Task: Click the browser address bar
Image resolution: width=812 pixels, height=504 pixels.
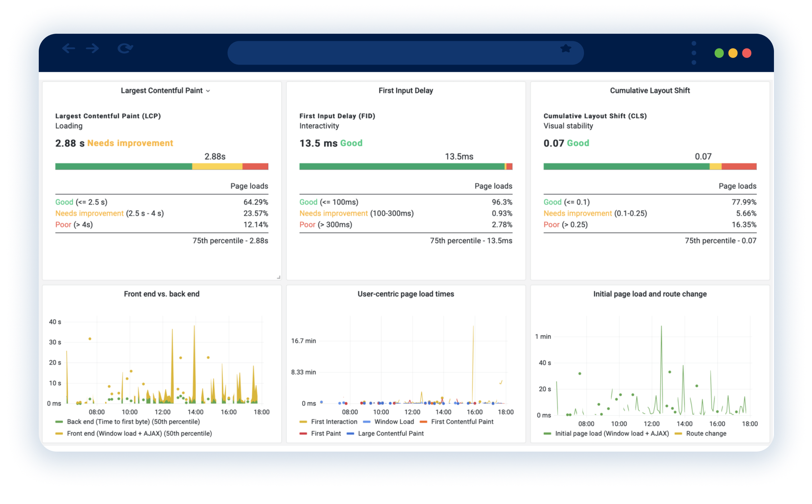Action: pyautogui.click(x=395, y=53)
